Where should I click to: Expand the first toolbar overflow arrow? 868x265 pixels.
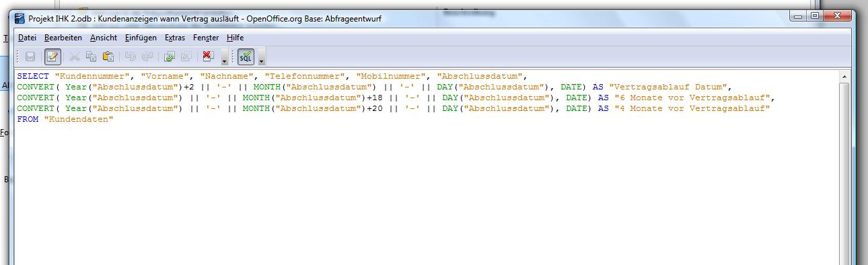point(224,58)
